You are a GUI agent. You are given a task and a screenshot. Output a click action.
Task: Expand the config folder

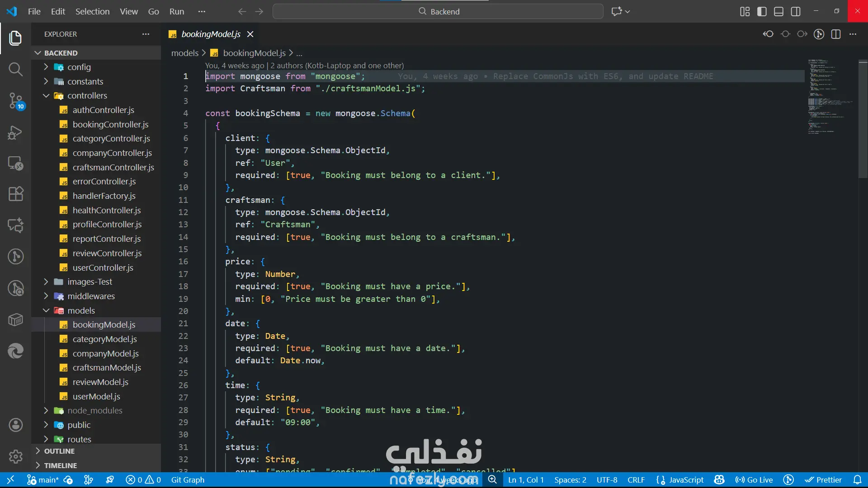point(79,67)
